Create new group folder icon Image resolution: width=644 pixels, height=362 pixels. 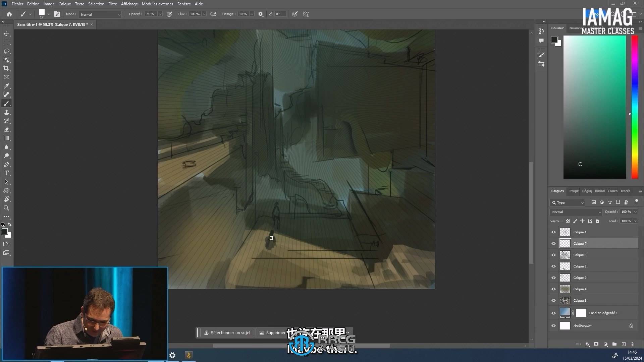(614, 344)
